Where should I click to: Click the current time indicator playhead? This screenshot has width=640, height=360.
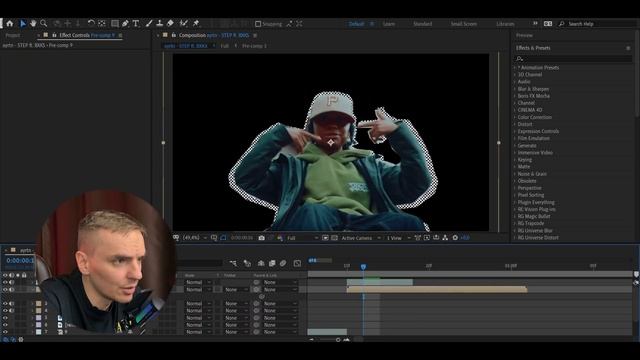pyautogui.click(x=363, y=267)
